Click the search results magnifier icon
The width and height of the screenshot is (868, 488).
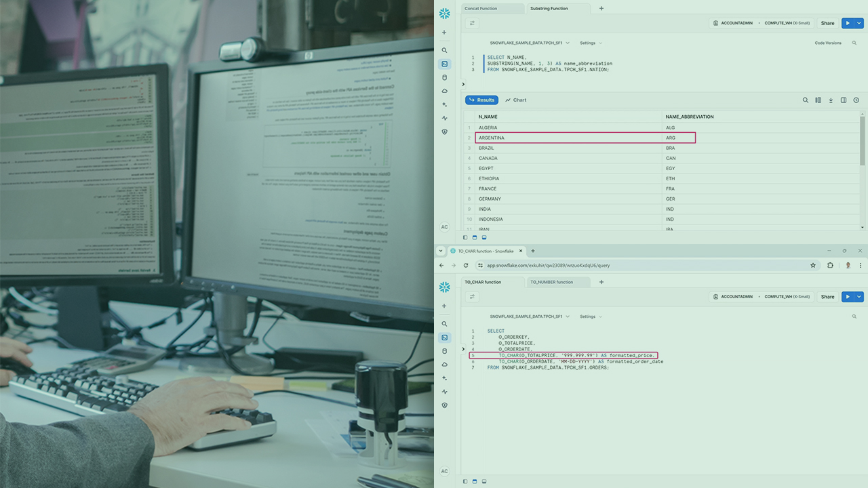[x=806, y=100]
